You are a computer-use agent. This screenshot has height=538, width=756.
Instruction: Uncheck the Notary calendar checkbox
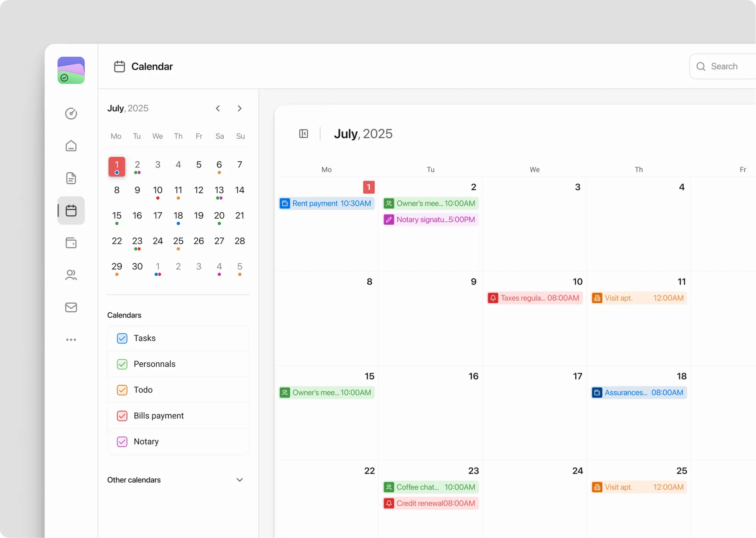point(122,442)
